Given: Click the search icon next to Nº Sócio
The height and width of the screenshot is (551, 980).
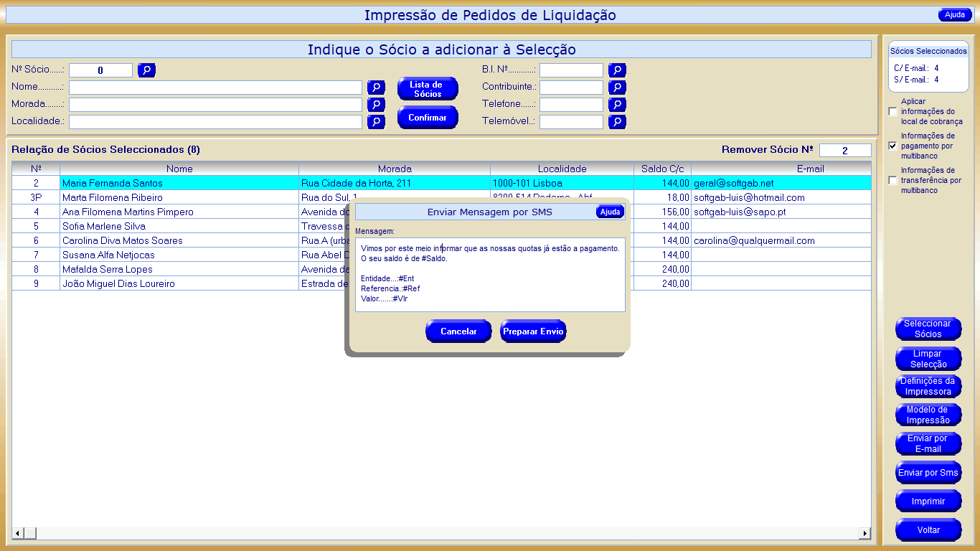Looking at the screenshot, I should tap(146, 70).
